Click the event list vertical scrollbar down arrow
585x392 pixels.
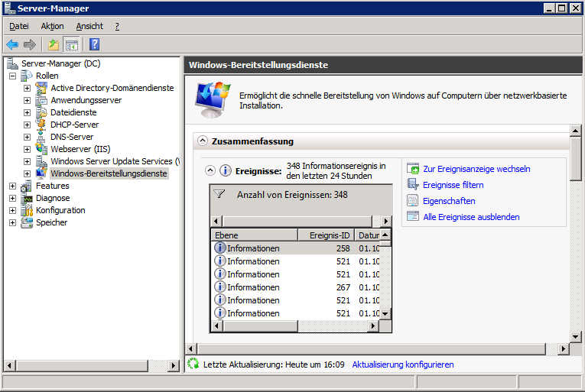[x=385, y=313]
